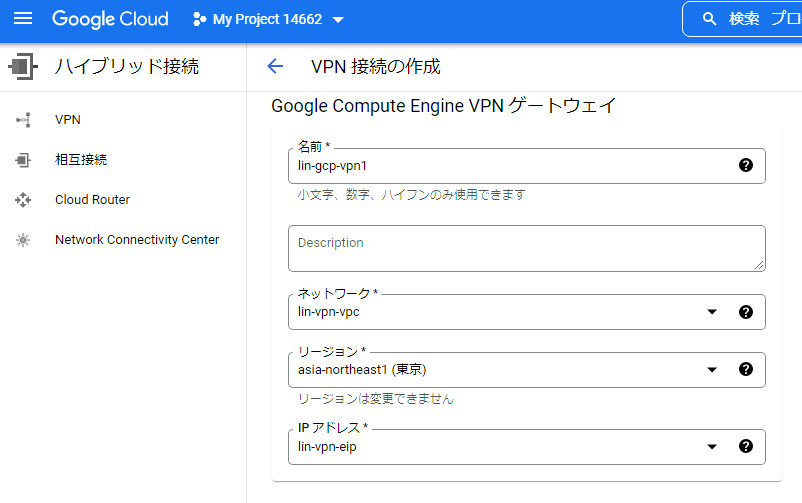Click help icon for IP アドレス field
The width and height of the screenshot is (802, 503).
point(745,447)
